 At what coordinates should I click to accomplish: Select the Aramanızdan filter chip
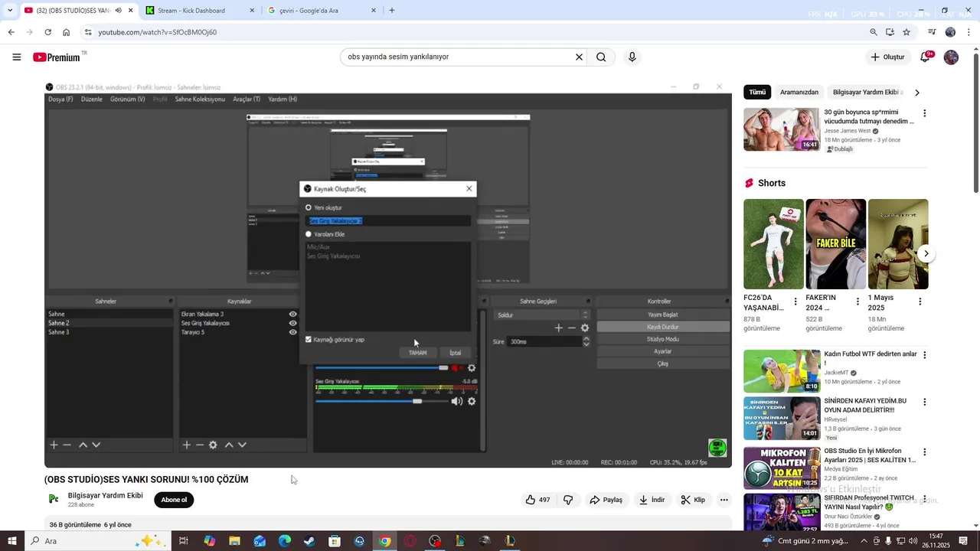point(799,93)
